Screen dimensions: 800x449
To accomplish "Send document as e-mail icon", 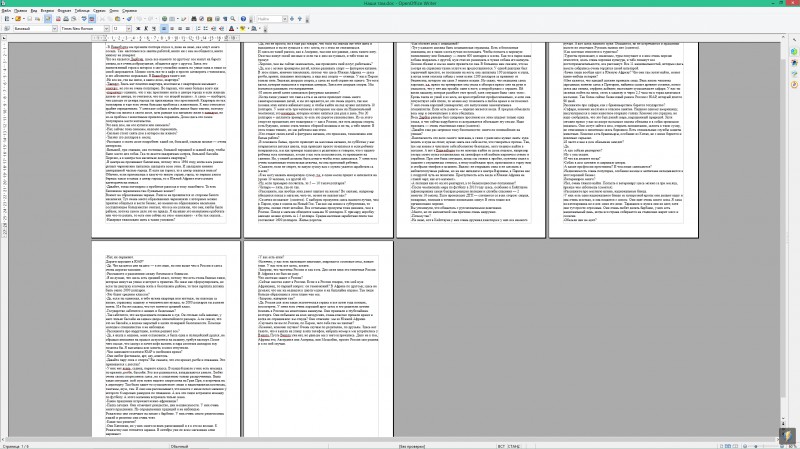I will click(37, 19).
